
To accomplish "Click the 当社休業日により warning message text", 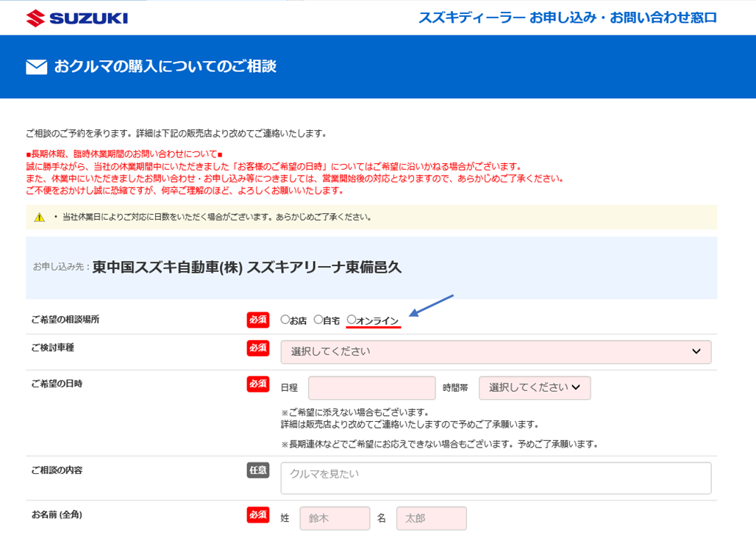I will [x=217, y=218].
